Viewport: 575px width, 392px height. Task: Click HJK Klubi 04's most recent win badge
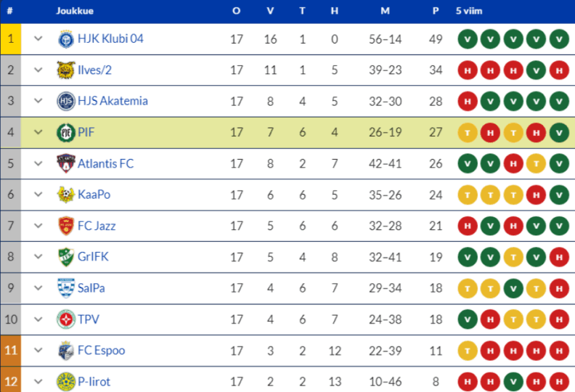559,39
